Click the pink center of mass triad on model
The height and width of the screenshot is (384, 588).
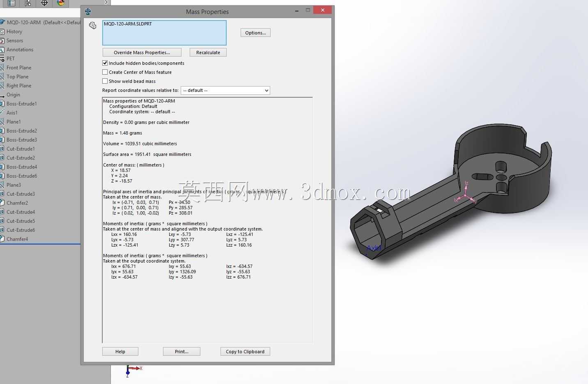click(465, 193)
